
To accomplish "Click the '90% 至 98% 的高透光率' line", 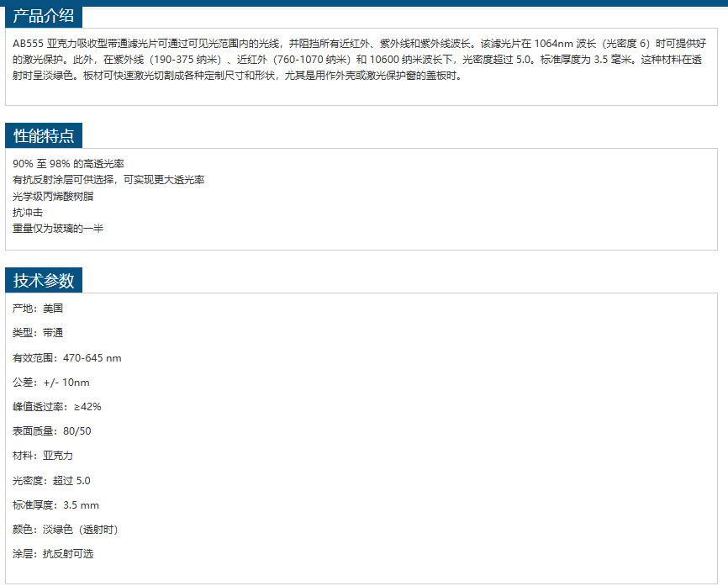I will click(68, 163).
